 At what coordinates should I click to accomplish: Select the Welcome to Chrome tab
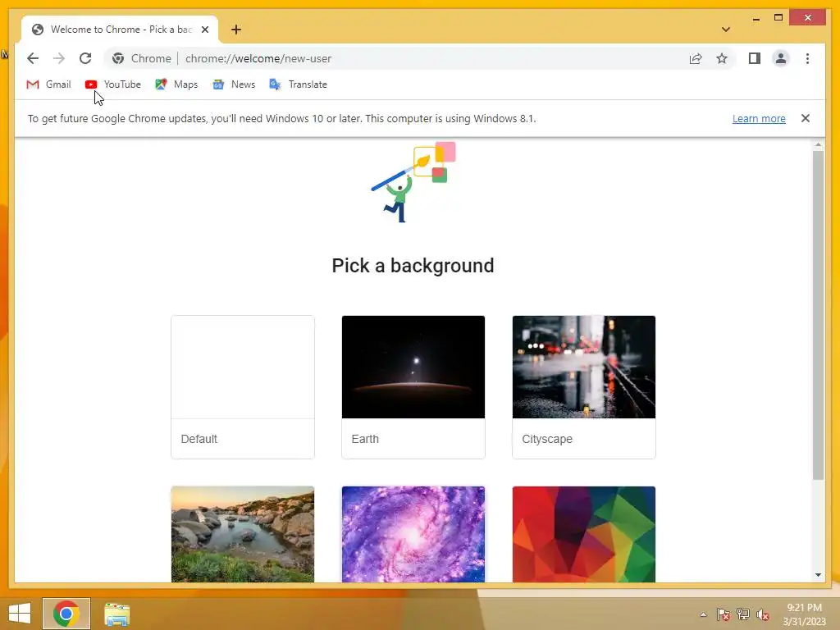click(x=120, y=30)
